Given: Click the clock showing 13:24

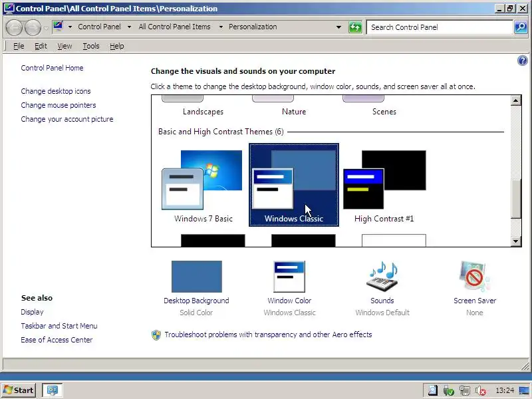Looking at the screenshot, I should click(x=505, y=390).
